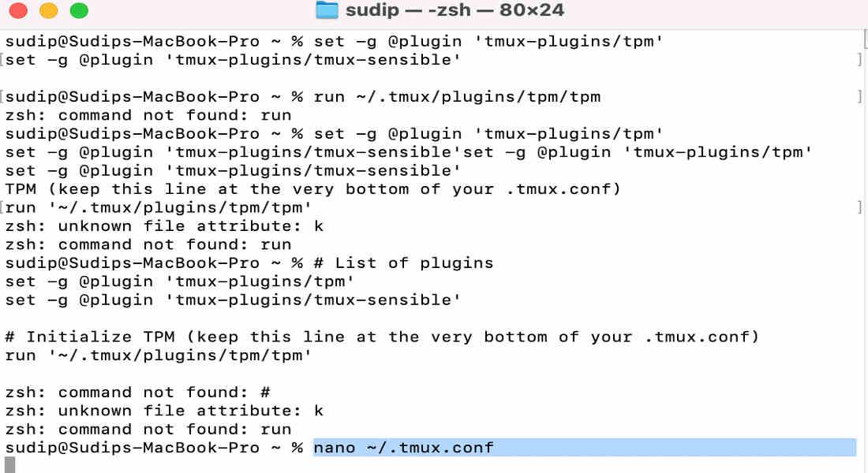This screenshot has height=473, width=868.
Task: Click the command 'run ~/.tmux/plugins/tpm/tpm' at prompt
Action: click(457, 97)
